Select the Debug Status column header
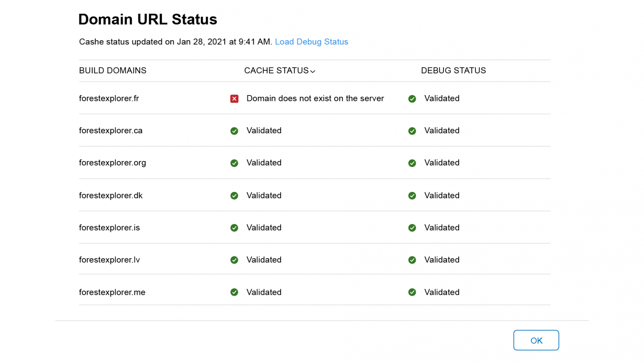Screen dimensions: 644x362 (x=453, y=70)
